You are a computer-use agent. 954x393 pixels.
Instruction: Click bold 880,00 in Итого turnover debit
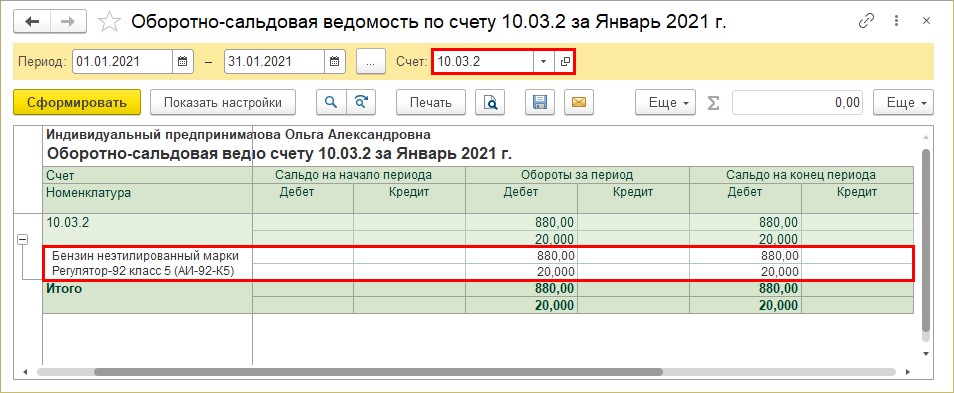click(554, 288)
